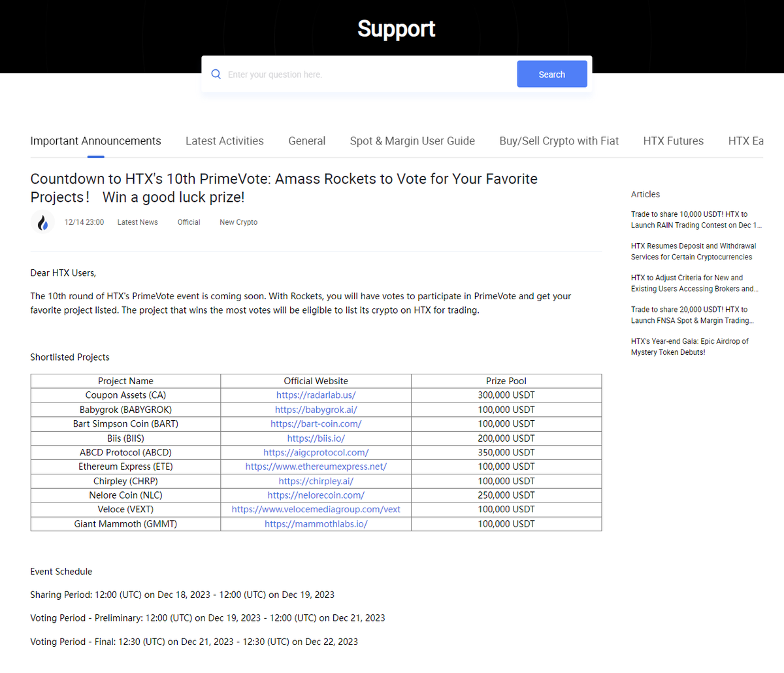Click the blue Search button
The width and height of the screenshot is (784, 673).
coord(552,74)
